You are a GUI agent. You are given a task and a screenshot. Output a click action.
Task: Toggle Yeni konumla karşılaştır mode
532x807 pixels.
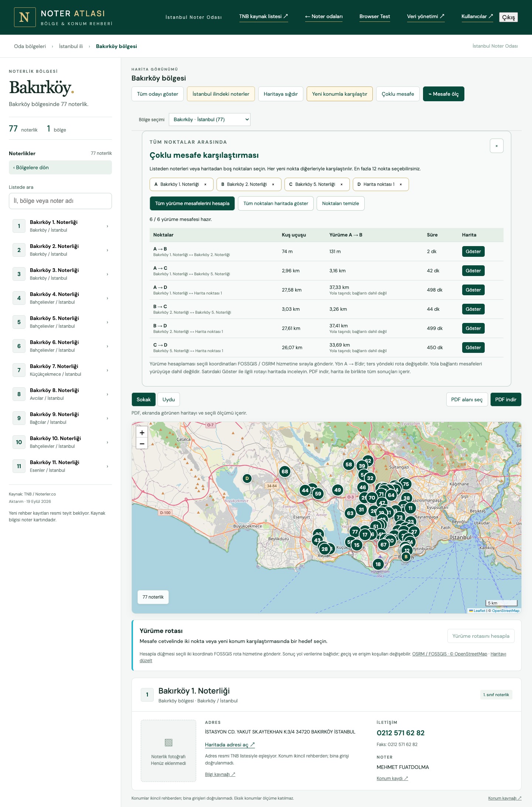(340, 94)
